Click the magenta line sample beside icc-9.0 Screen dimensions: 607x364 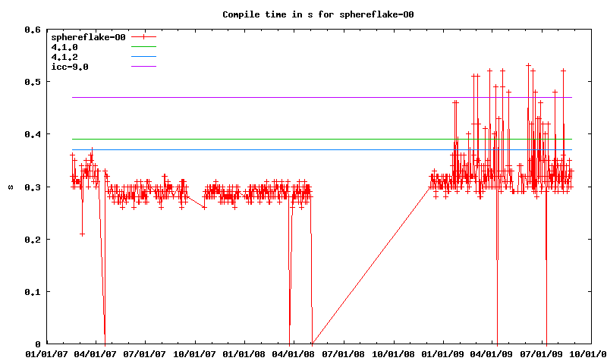click(143, 67)
